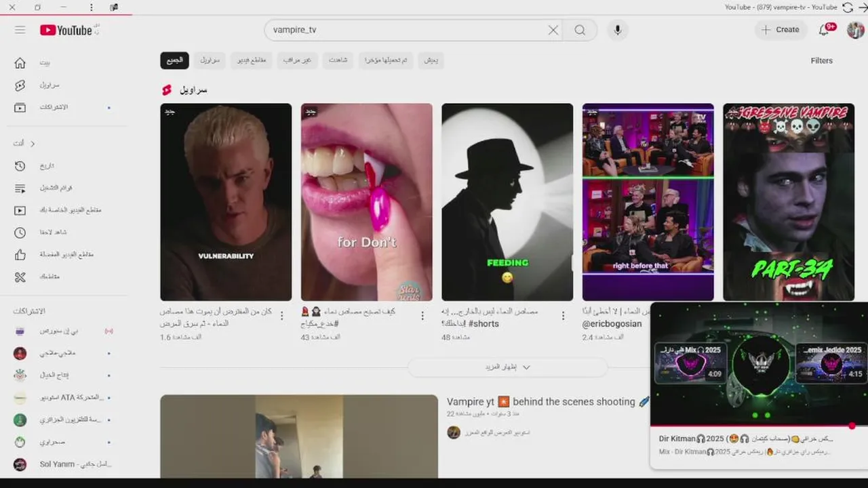The height and width of the screenshot is (488, 868).
Task: Open the hamburger guide menu
Action: [x=20, y=30]
